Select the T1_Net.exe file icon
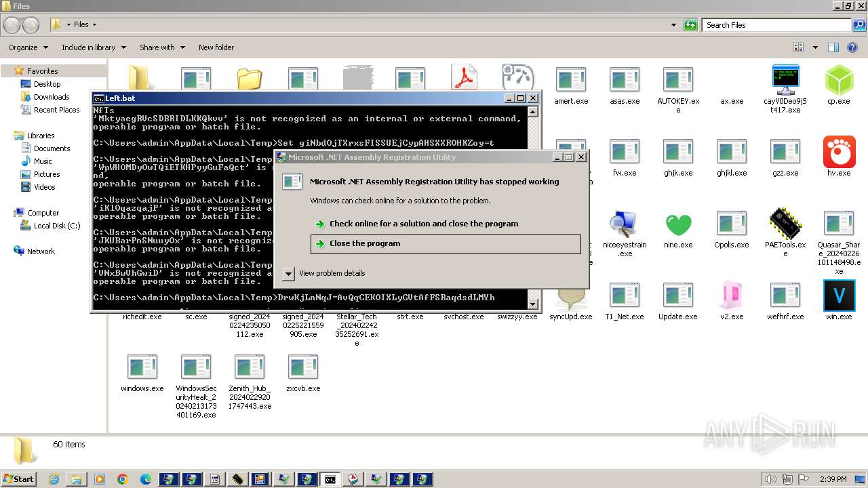This screenshot has width=868, height=488. coord(625,296)
